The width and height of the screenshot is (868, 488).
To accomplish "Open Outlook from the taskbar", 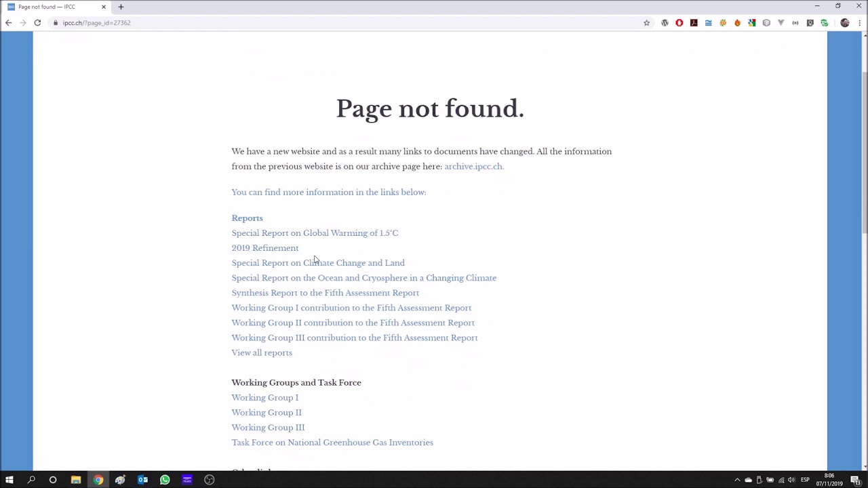I will coord(142,480).
